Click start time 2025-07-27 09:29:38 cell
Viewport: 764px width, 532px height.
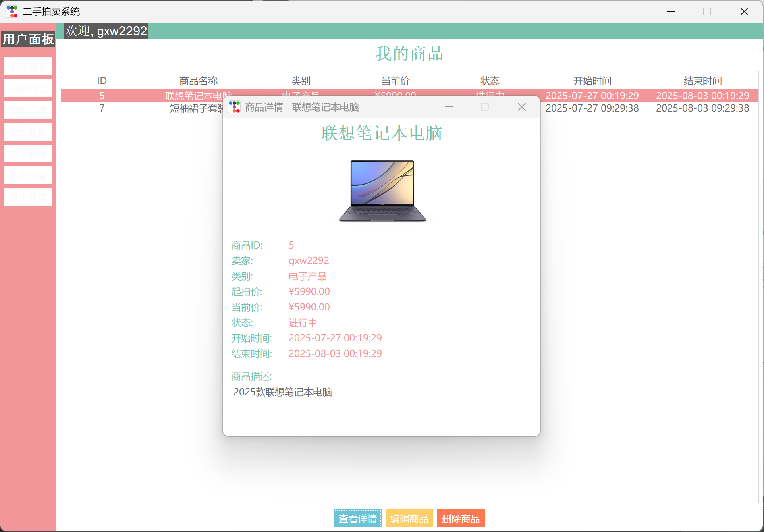(592, 108)
